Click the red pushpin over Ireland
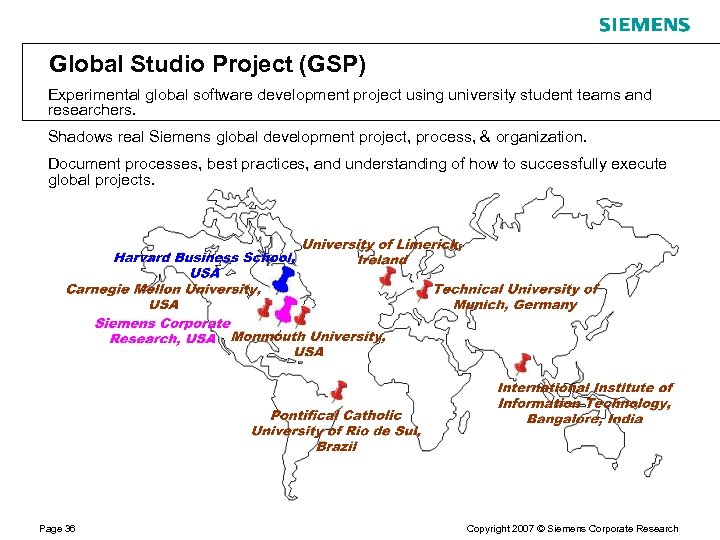 (x=388, y=277)
